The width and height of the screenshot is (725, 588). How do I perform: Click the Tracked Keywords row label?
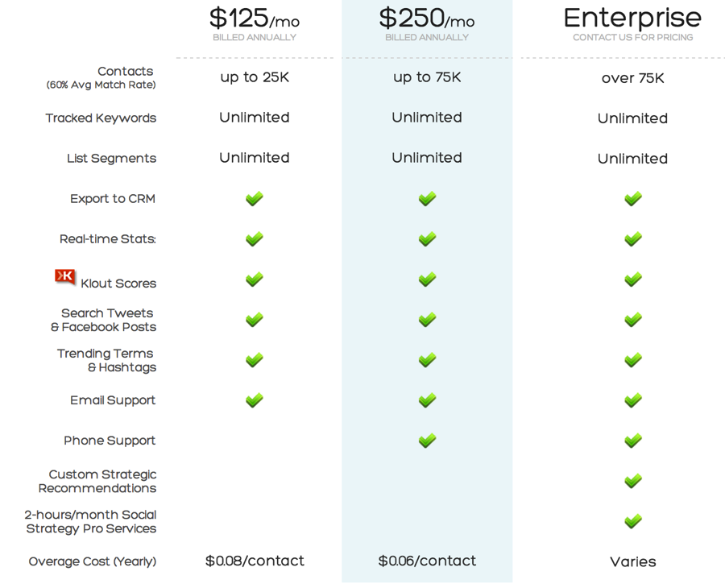[101, 118]
